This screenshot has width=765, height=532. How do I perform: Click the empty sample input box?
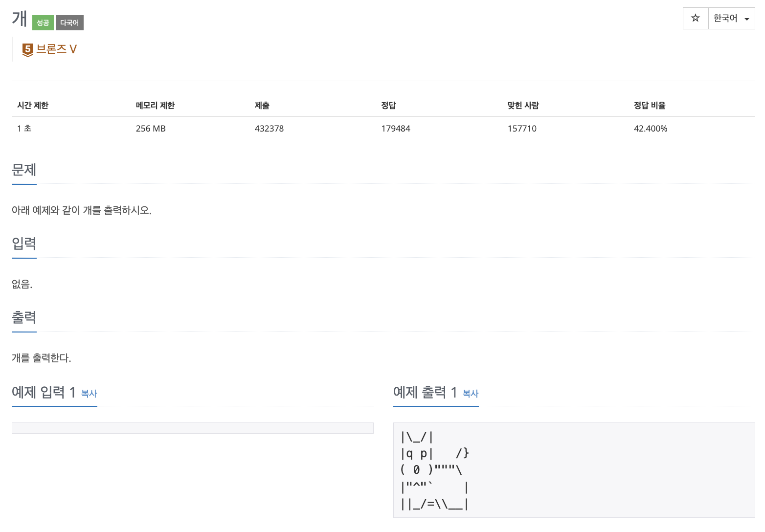pos(193,428)
